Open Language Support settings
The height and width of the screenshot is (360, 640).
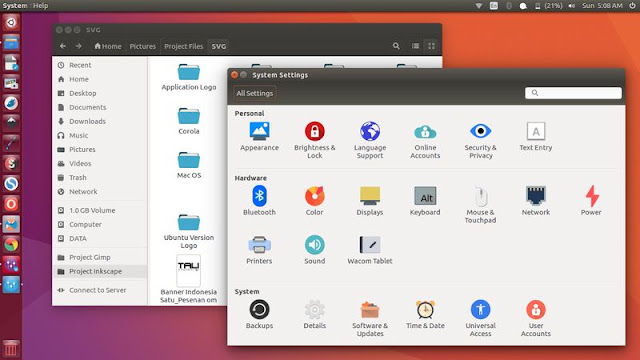pyautogui.click(x=370, y=140)
